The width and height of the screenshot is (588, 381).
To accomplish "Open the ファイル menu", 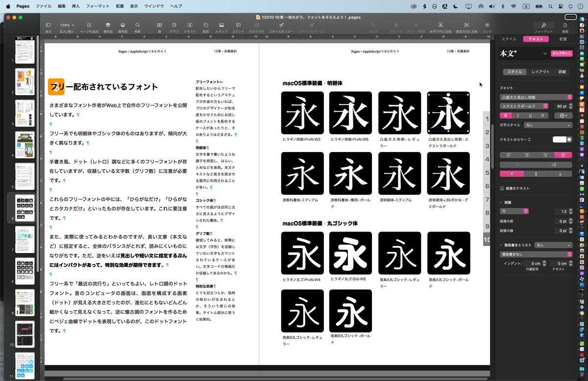I will tap(44, 6).
